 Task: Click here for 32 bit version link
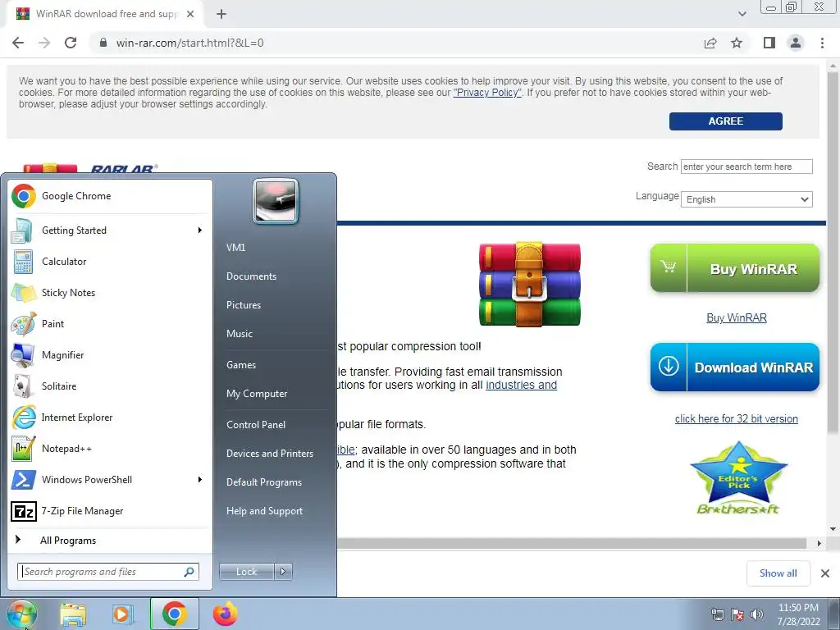click(x=737, y=419)
